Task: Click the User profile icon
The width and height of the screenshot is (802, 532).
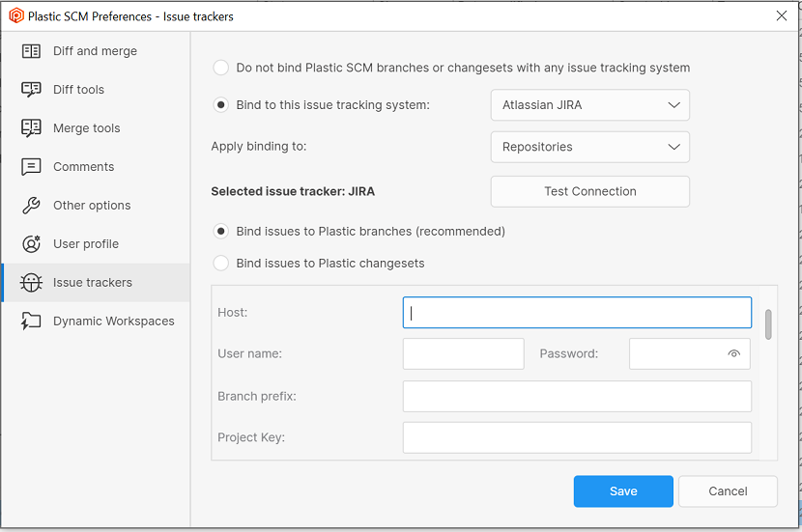Action: 31,244
